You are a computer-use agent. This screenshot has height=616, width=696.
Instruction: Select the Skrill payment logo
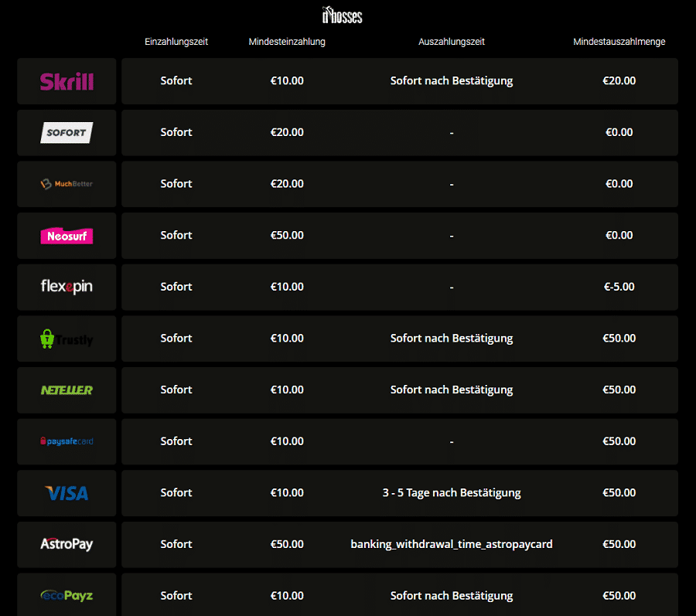click(x=67, y=81)
